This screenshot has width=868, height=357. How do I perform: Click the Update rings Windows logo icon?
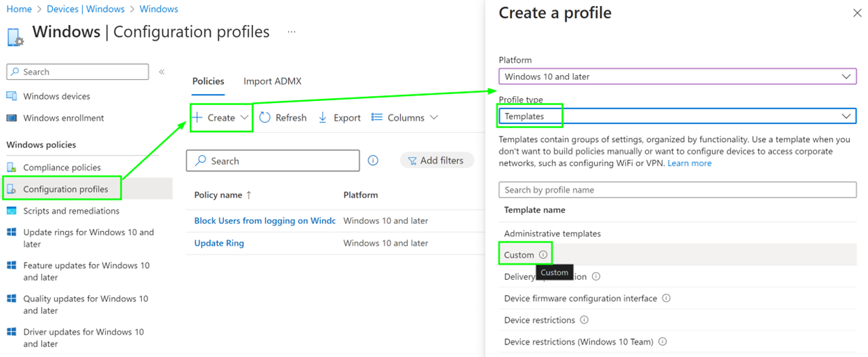click(x=12, y=232)
